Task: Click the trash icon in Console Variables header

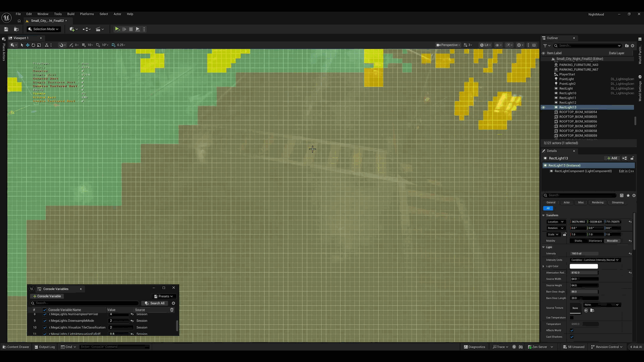Action: (172, 310)
